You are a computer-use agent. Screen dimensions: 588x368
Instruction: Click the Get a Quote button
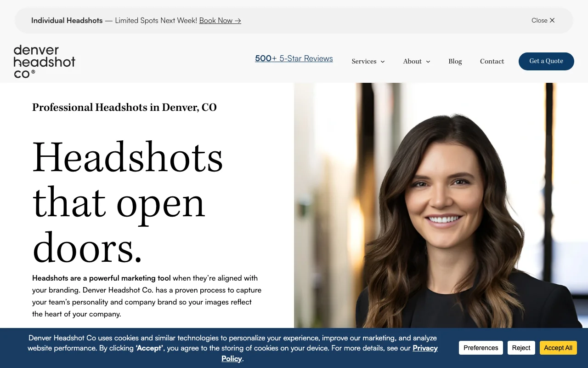pyautogui.click(x=546, y=61)
